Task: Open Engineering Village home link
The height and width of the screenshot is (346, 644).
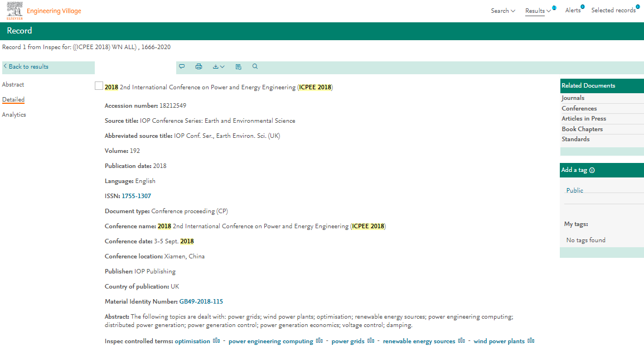Action: (54, 11)
